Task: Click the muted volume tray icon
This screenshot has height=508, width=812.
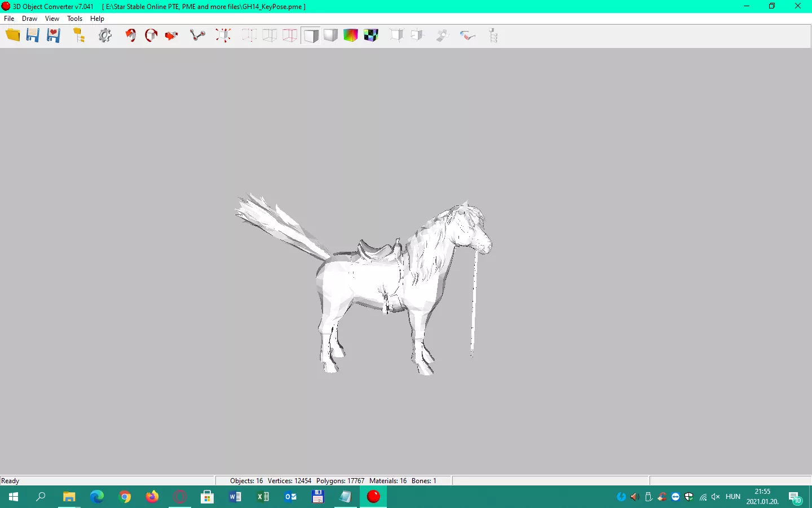Action: tap(716, 497)
